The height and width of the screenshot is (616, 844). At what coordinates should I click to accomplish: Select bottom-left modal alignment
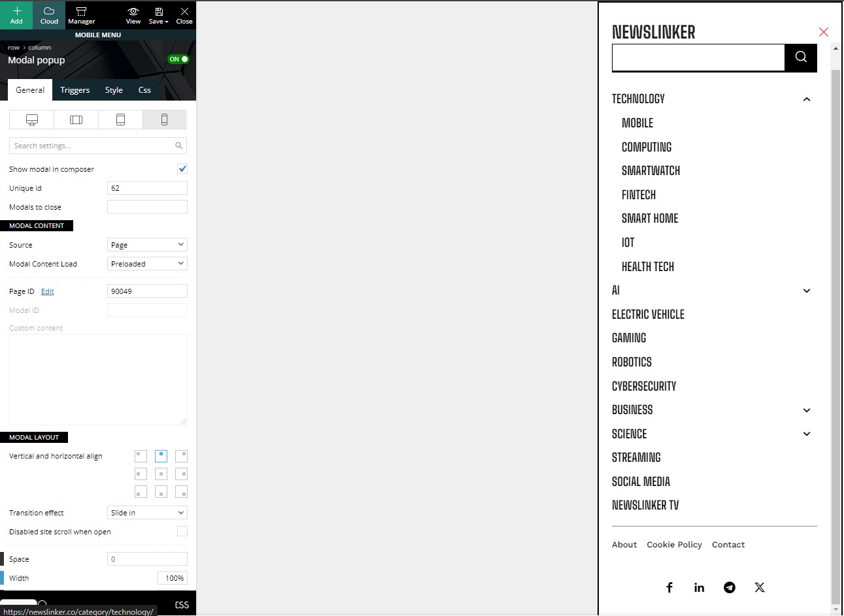pyautogui.click(x=141, y=491)
